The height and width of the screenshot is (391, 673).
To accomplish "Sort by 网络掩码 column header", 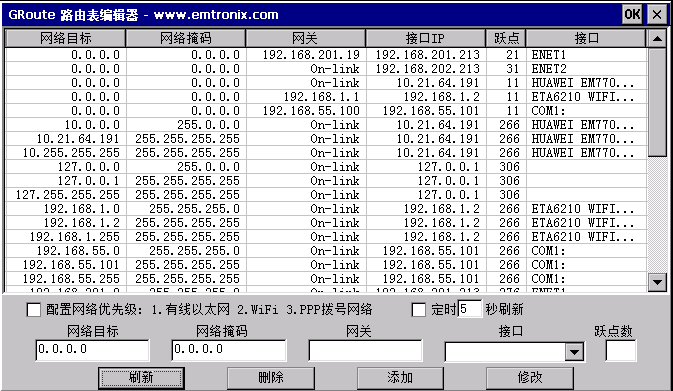I will tap(185, 38).
